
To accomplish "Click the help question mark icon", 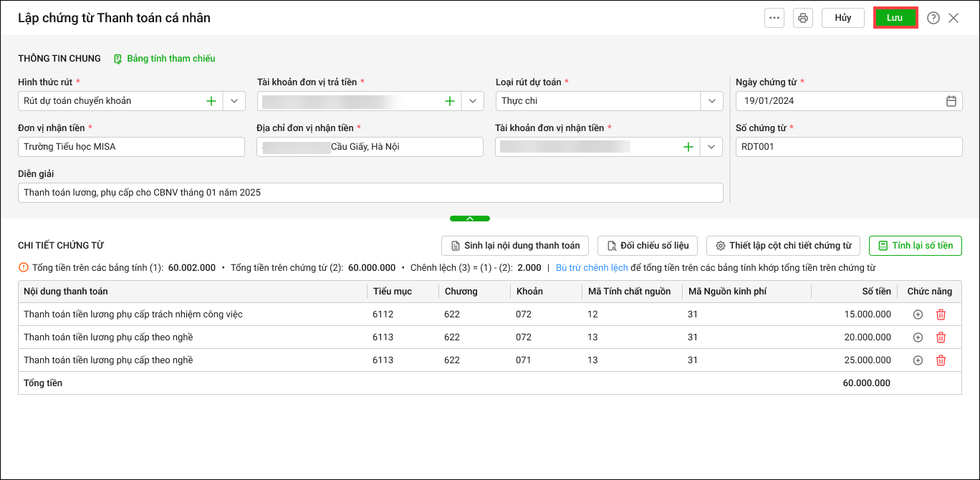I will click(x=933, y=18).
